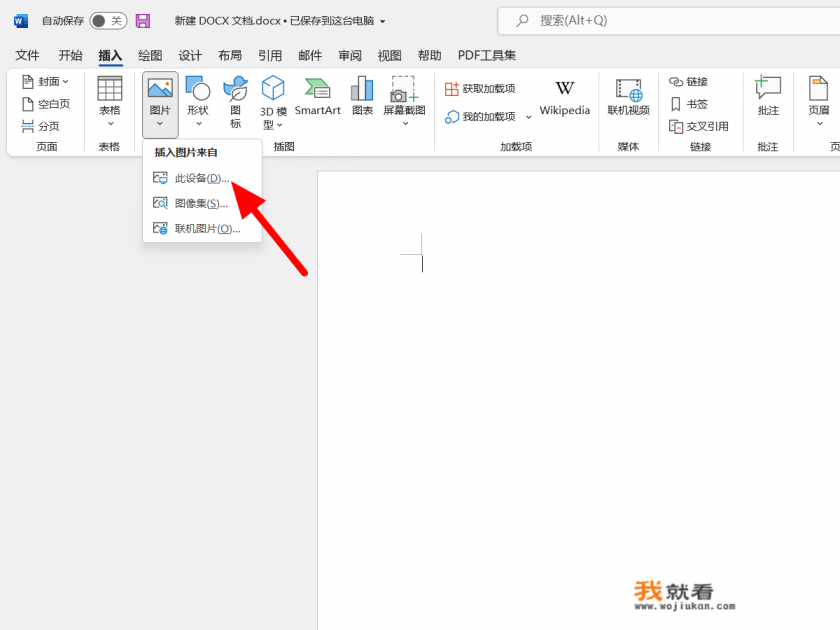This screenshot has height=630, width=840.
Task: Open the Wikipedia add-in
Action: pos(564,100)
